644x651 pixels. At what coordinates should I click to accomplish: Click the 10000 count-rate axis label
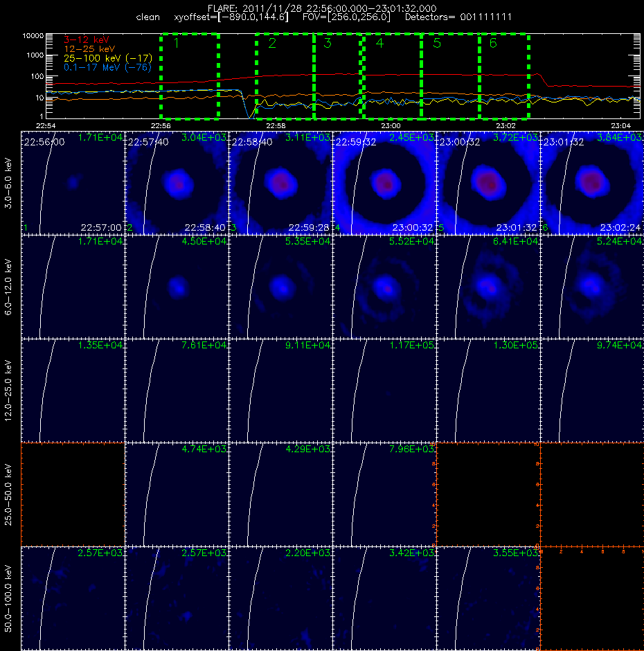tap(33, 36)
